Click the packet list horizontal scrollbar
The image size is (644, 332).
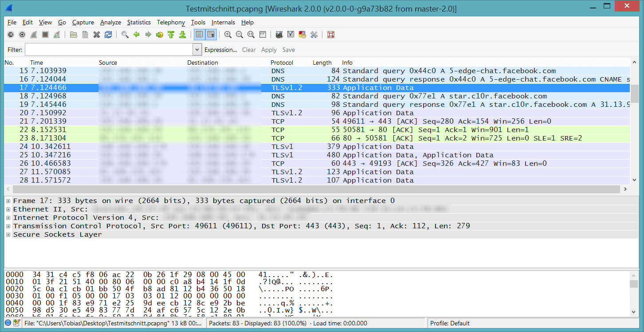[317, 189]
